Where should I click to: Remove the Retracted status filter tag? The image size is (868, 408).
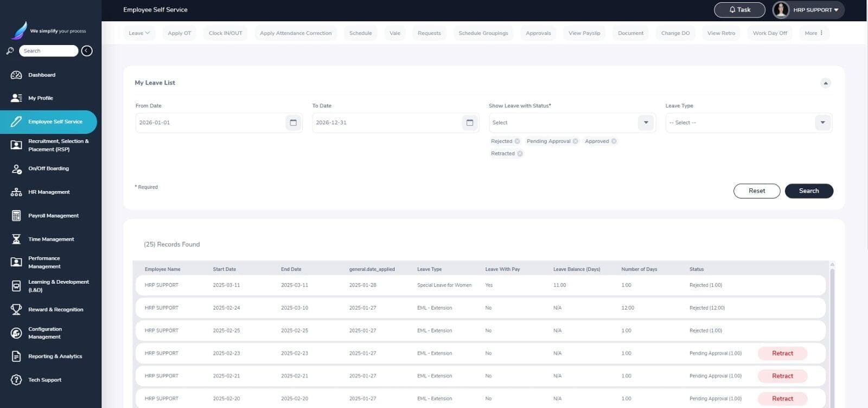click(x=520, y=154)
